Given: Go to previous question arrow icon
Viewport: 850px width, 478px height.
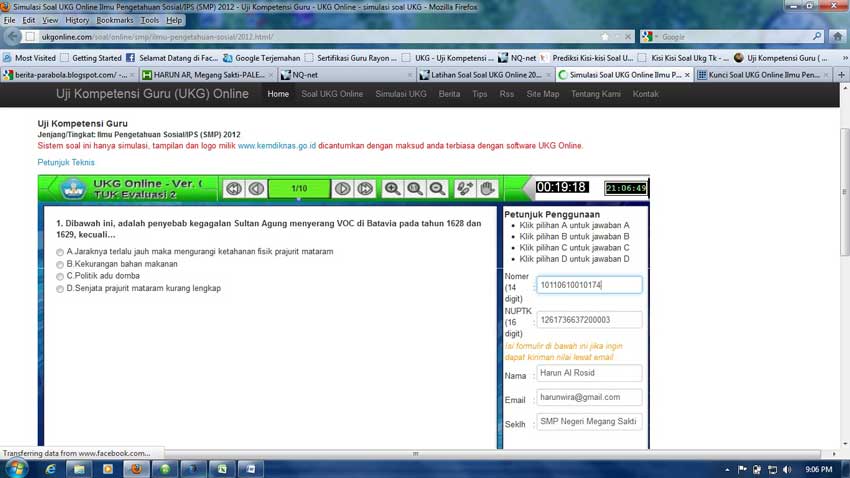Looking at the screenshot, I should 256,188.
